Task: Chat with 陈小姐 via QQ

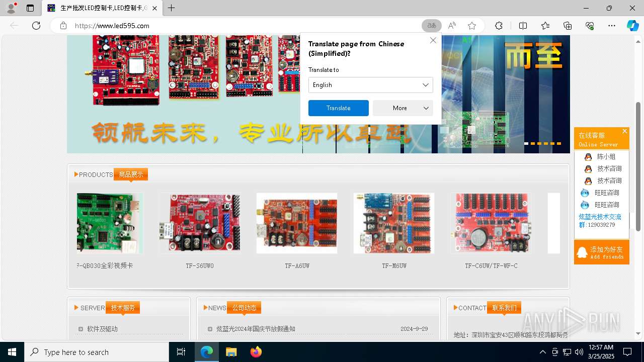Action: click(601, 156)
